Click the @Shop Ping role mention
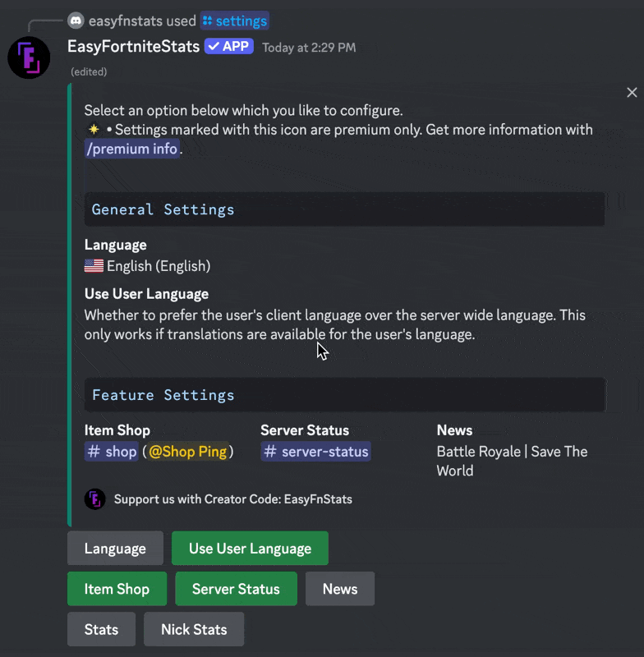Image resolution: width=644 pixels, height=657 pixels. [x=187, y=452]
